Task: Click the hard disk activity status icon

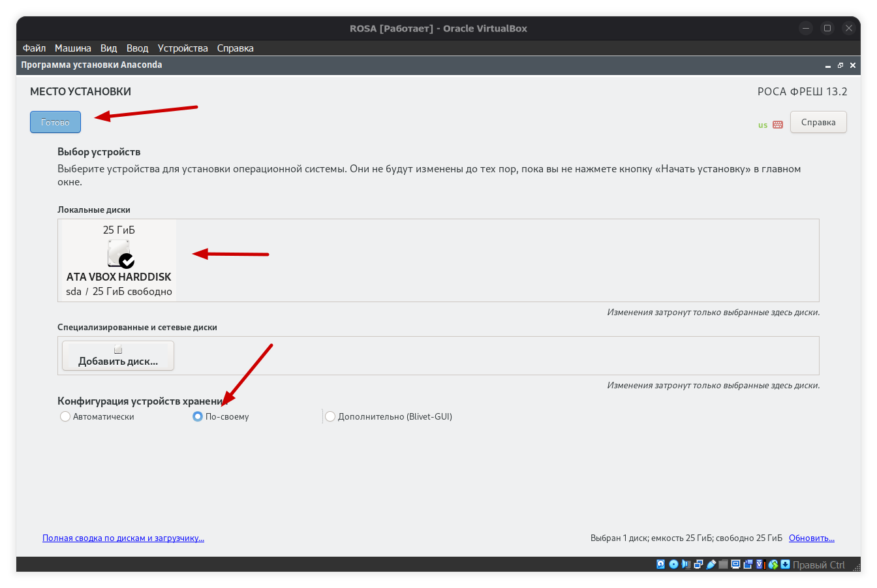Action: click(660, 565)
